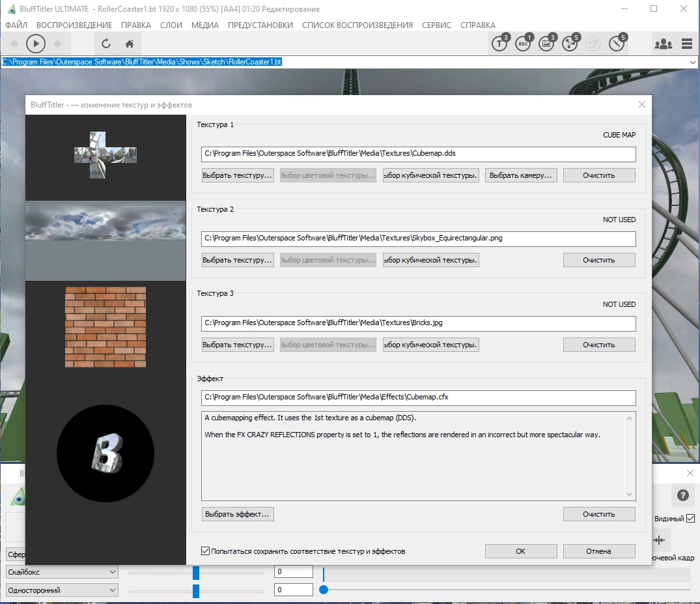This screenshot has height=604, width=700.
Task: Open the СПИСОК ВОСПРОИЗВЕДЕНИЯ menu
Action: tap(357, 25)
